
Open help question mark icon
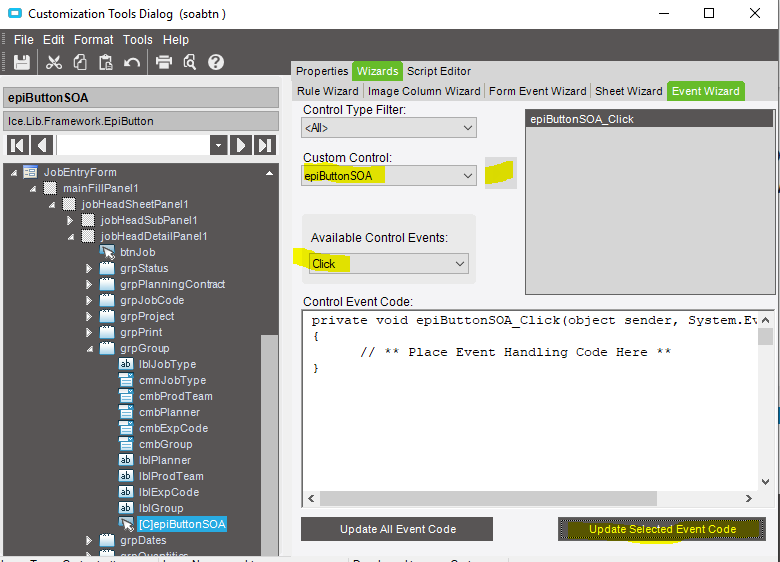pyautogui.click(x=216, y=62)
